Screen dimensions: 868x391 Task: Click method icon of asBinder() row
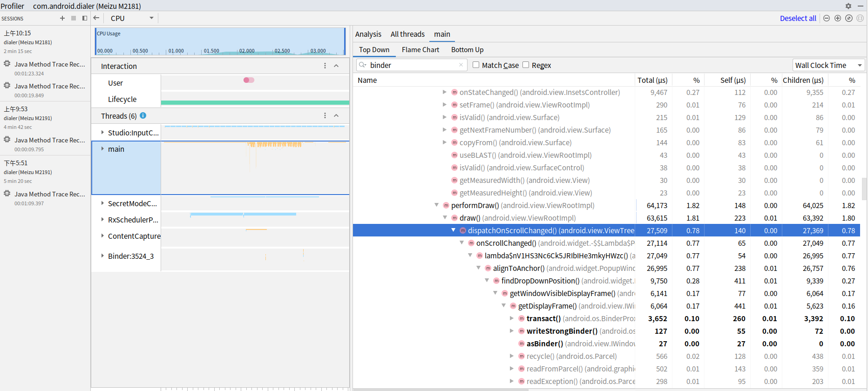point(522,344)
